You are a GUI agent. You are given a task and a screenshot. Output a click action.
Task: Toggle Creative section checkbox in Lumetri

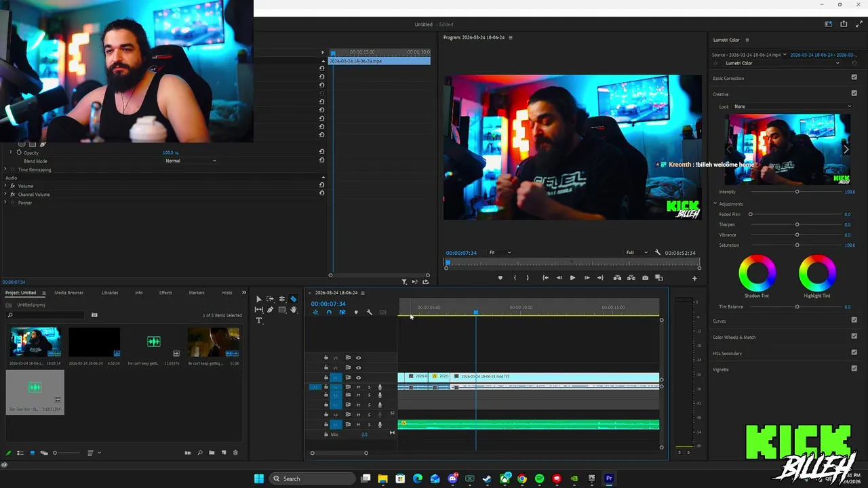[x=854, y=94]
